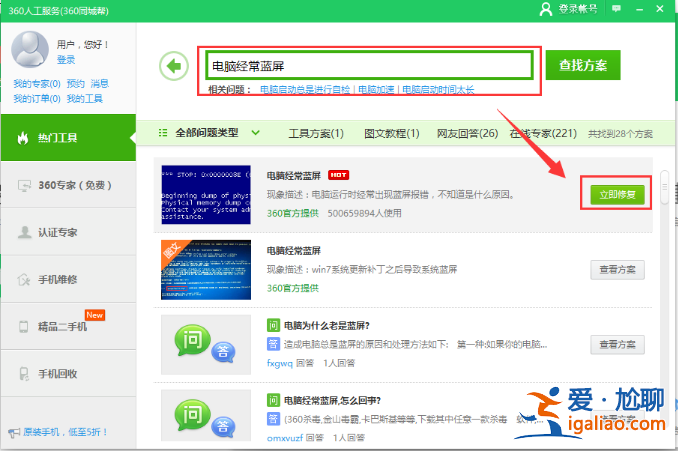Open the 消息 link

[100, 83]
